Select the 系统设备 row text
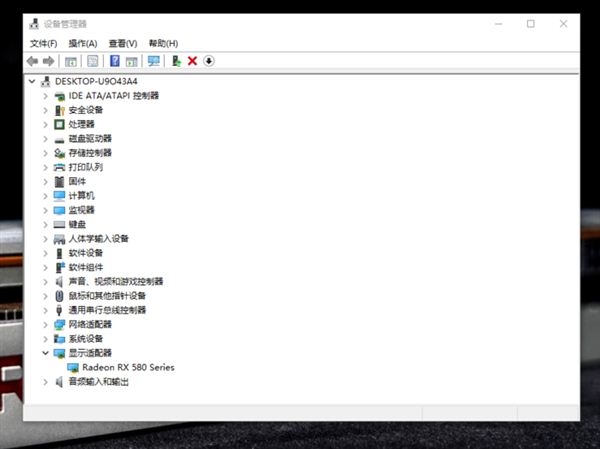600x449 pixels. [86, 339]
